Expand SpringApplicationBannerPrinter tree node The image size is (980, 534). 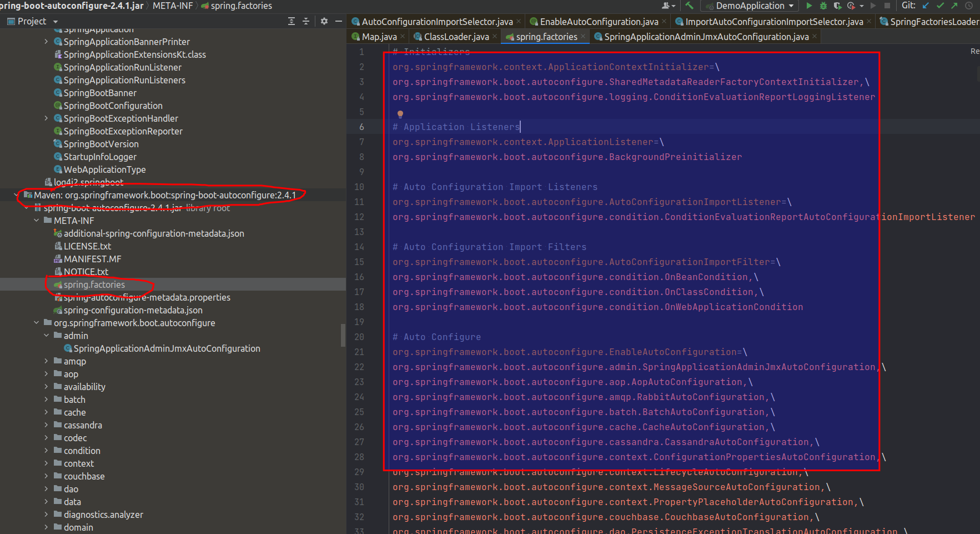pos(46,42)
